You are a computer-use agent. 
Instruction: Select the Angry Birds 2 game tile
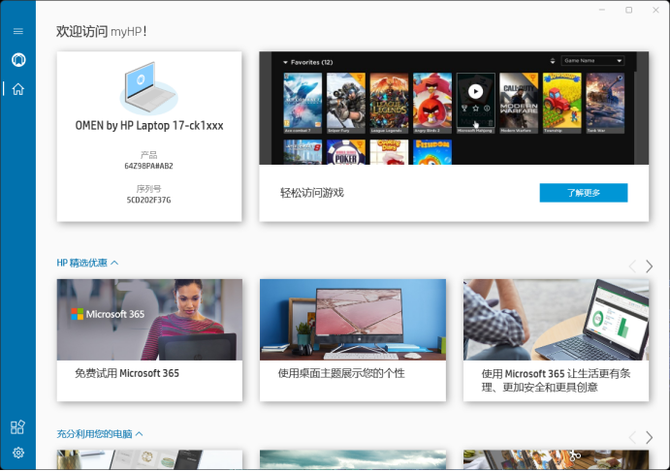tap(432, 103)
